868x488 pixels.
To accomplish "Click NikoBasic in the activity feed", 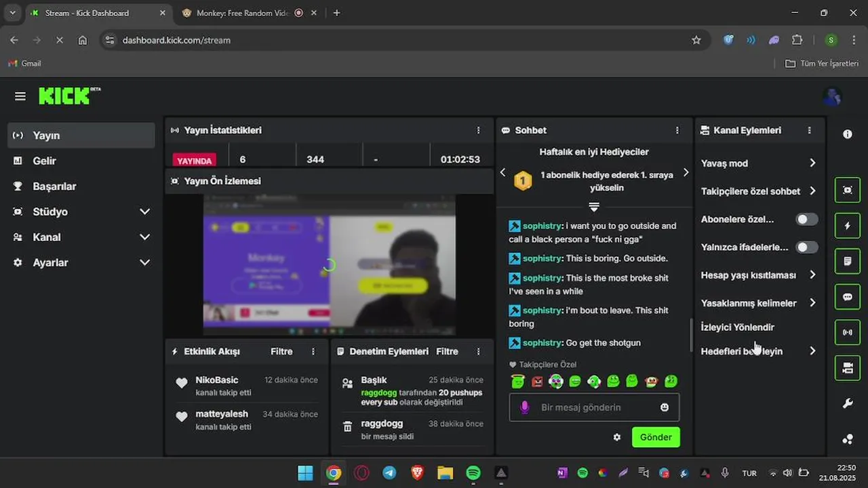I will click(x=217, y=380).
